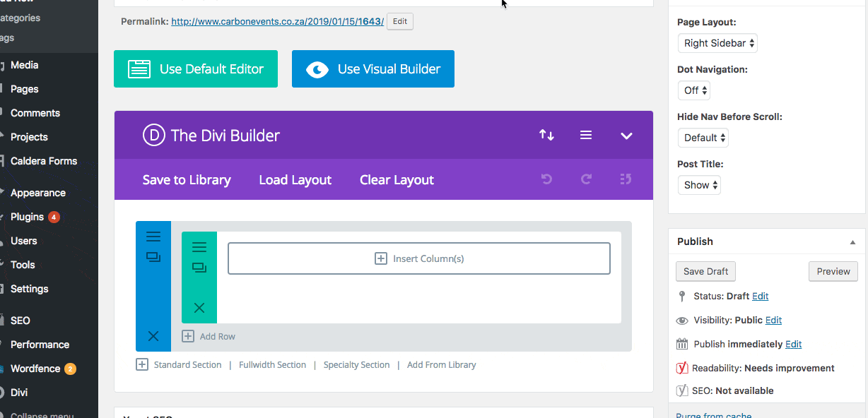This screenshot has height=418, width=868.
Task: Click the Preview button
Action: (833, 271)
